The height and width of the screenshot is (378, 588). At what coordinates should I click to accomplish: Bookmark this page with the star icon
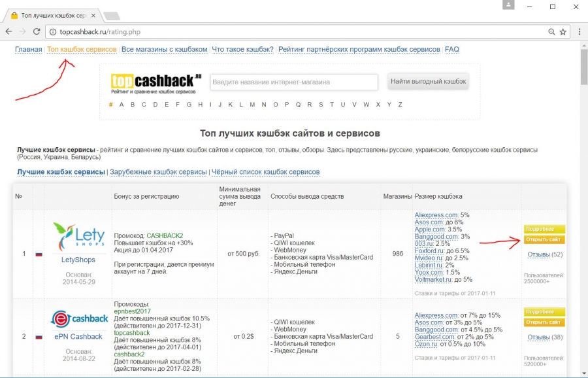pyautogui.click(x=563, y=32)
